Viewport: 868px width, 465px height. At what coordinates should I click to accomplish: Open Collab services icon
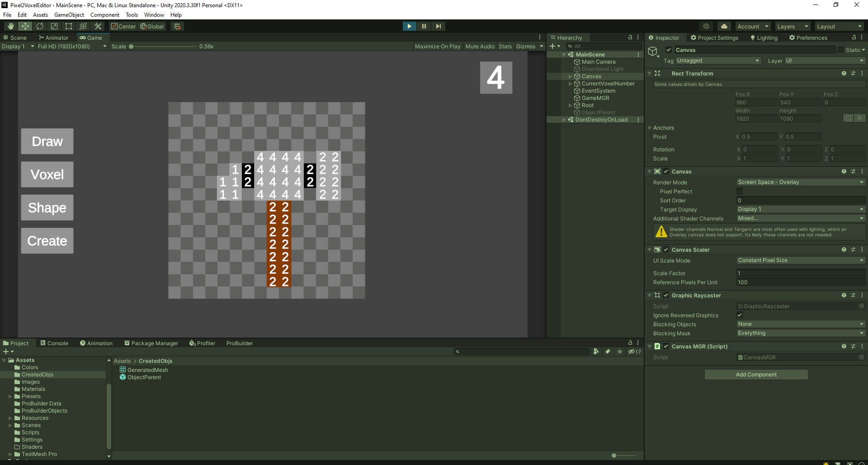[x=706, y=26]
